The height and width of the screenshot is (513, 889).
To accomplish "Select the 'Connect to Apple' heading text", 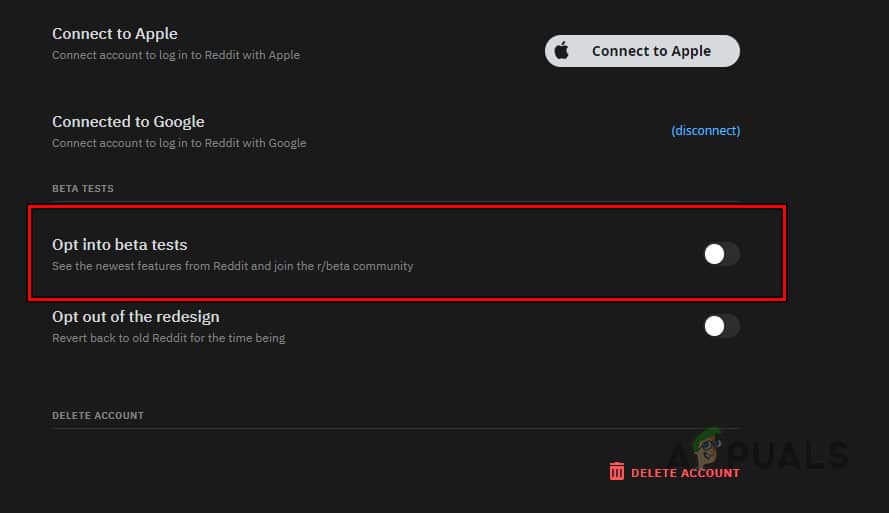I will 115,34.
